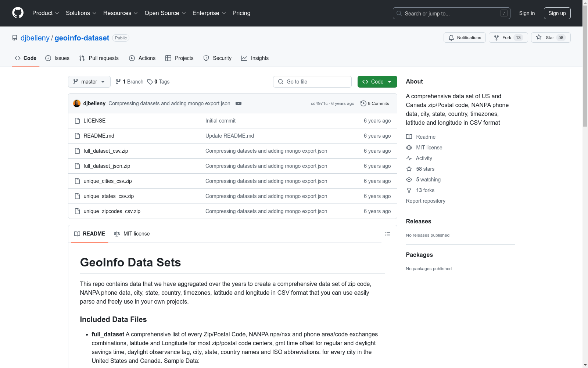Image resolution: width=588 pixels, height=368 pixels.
Task: Expand the Resources menu
Action: (x=121, y=13)
